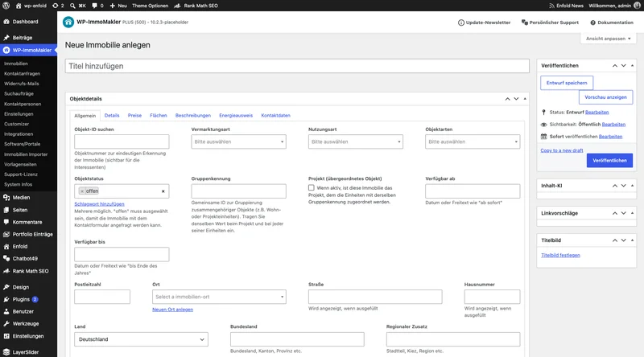Clear the Objektstatus field with x
Image resolution: width=644 pixels, height=357 pixels.
(163, 191)
